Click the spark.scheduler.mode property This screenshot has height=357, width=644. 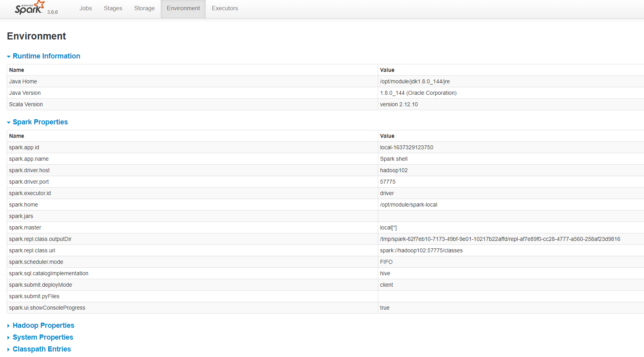[x=36, y=262]
